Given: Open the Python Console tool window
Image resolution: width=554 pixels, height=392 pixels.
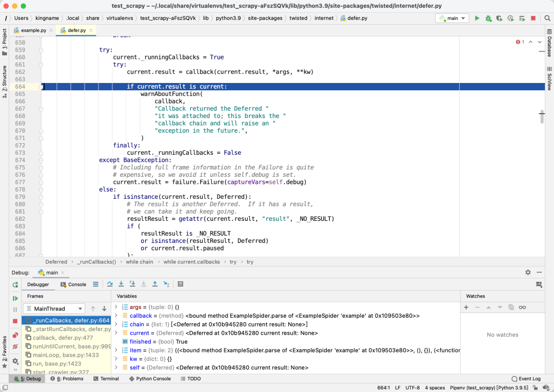Looking at the screenshot, I should pyautogui.click(x=150, y=379).
